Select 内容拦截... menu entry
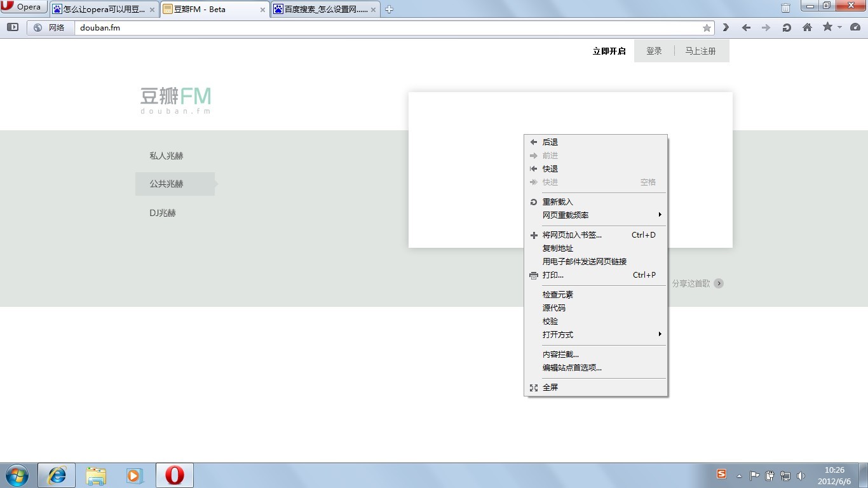Image resolution: width=868 pixels, height=488 pixels. pyautogui.click(x=595, y=355)
